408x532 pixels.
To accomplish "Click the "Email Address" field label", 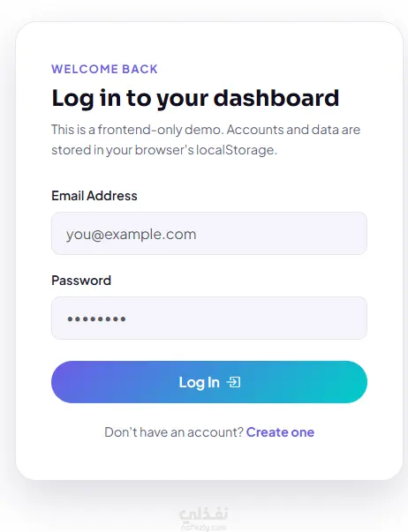I will pyautogui.click(x=94, y=196).
